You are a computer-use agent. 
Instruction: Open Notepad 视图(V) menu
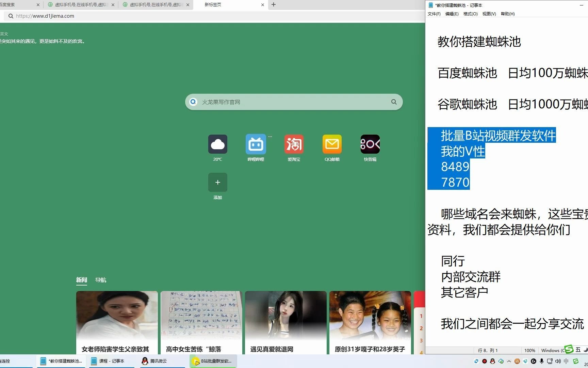click(489, 14)
